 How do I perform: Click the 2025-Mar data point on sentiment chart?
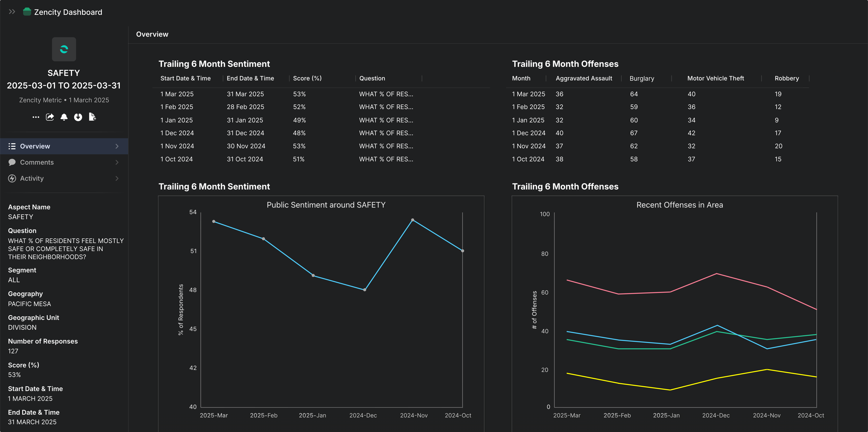(x=214, y=222)
